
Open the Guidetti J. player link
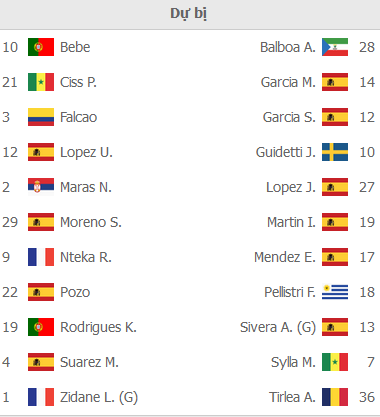pos(286,152)
